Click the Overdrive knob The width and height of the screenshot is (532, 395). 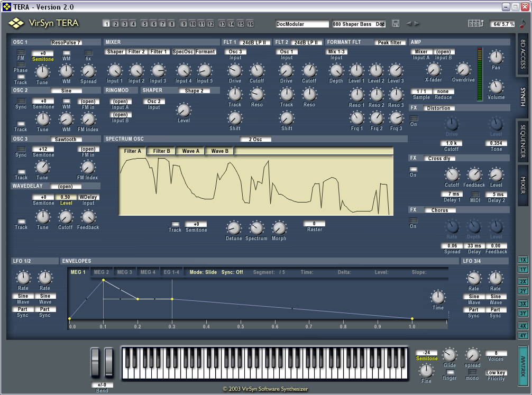[463, 70]
